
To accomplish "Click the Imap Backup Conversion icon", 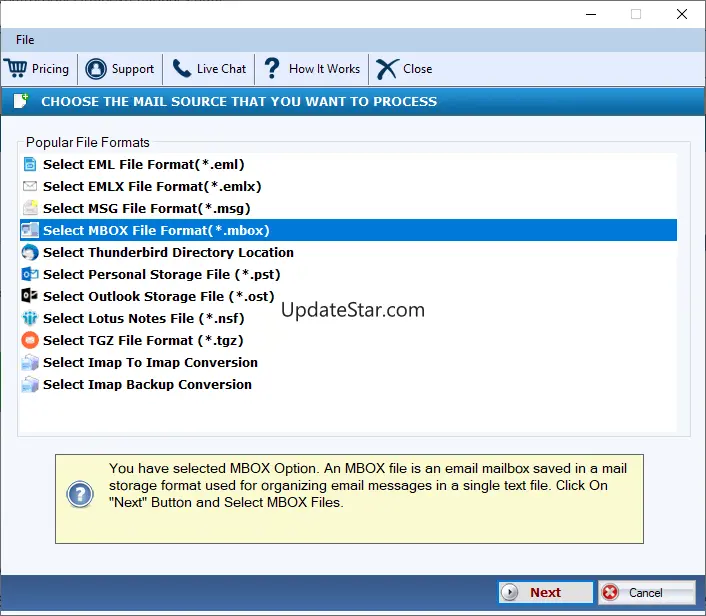I will click(30, 384).
